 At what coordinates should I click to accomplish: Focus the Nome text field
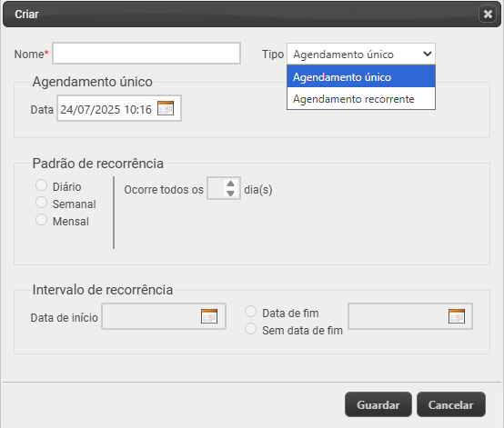[146, 54]
